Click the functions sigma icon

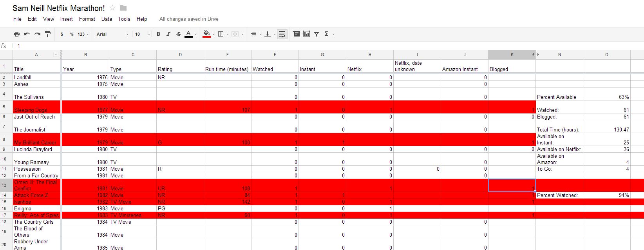click(x=326, y=34)
